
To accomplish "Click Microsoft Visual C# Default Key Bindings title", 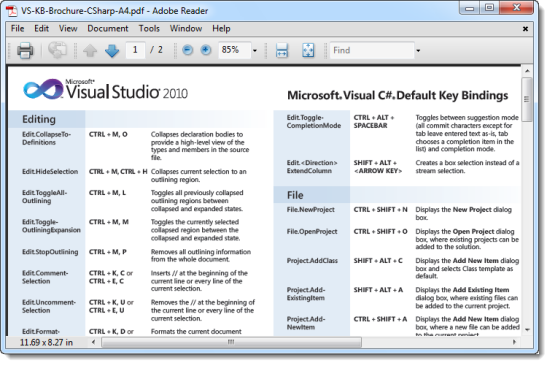I will click(398, 95).
